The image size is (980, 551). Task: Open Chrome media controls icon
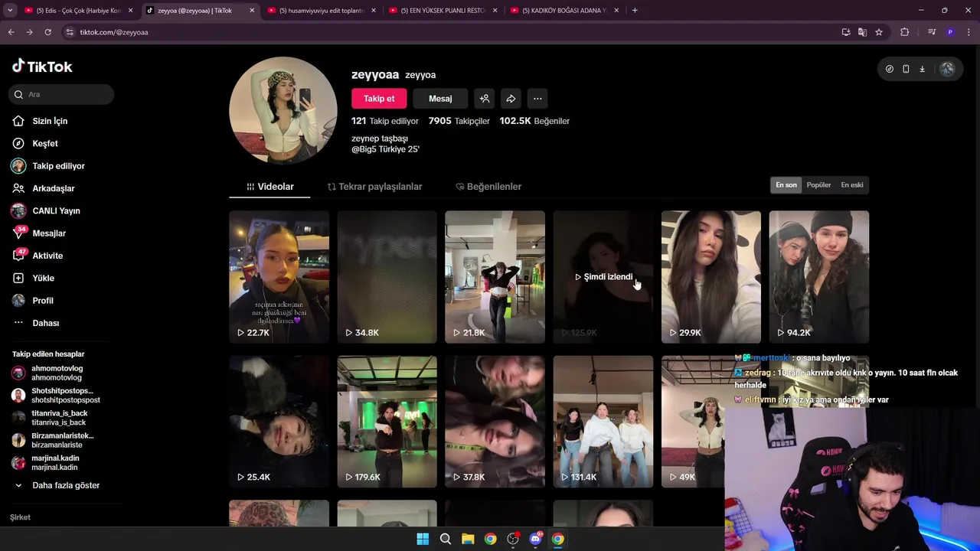932,32
